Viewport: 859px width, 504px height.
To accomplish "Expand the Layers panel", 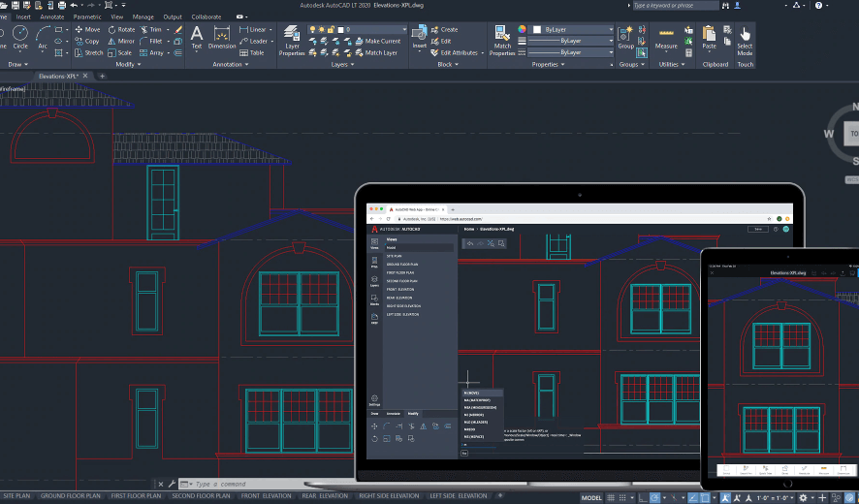I will click(x=342, y=65).
